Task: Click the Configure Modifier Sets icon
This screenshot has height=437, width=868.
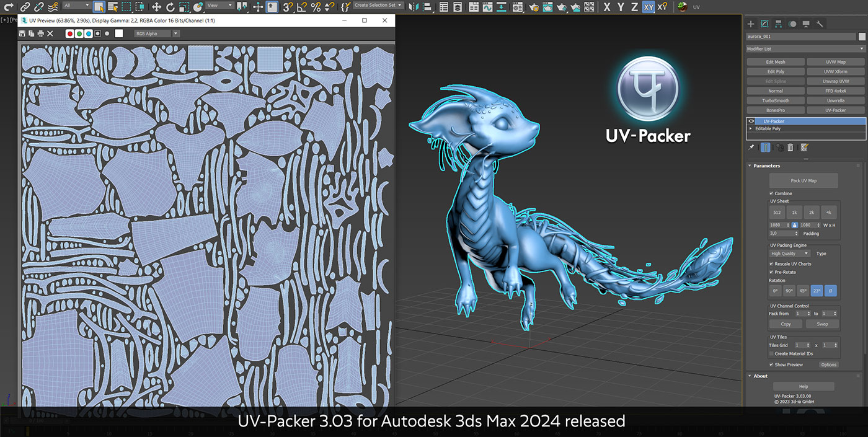Action: pos(804,148)
